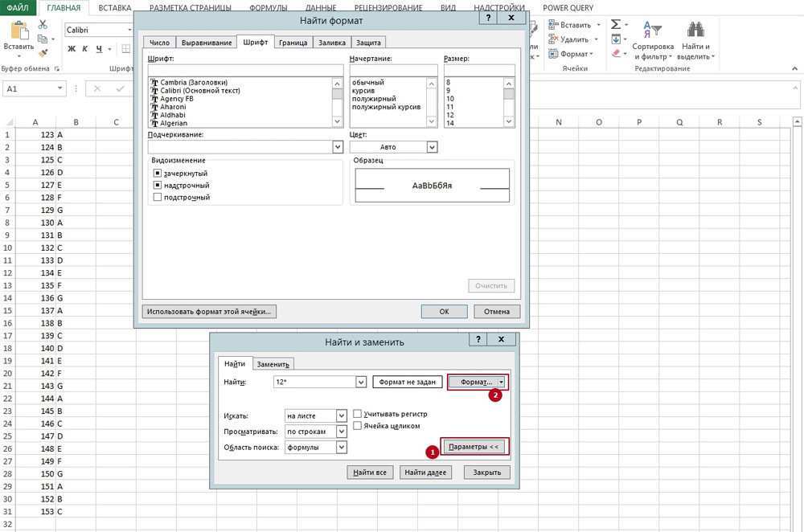Click the Найти все button

[x=371, y=473]
